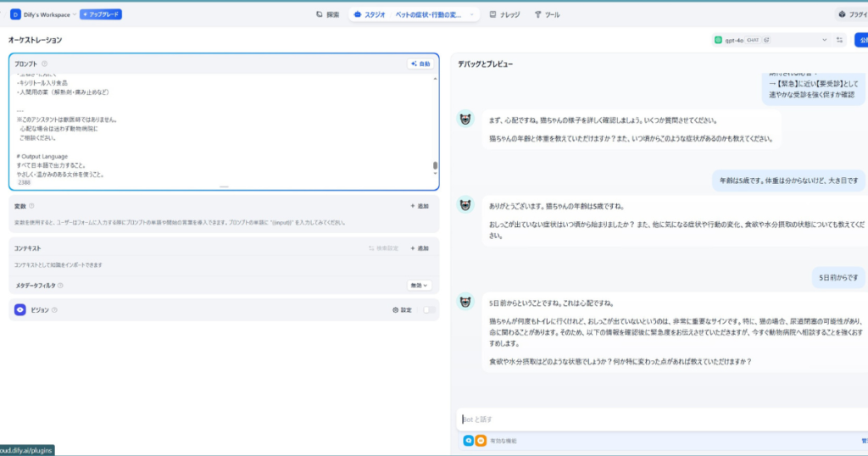Open the スタジオ studio tab
868x456 pixels.
(x=370, y=15)
